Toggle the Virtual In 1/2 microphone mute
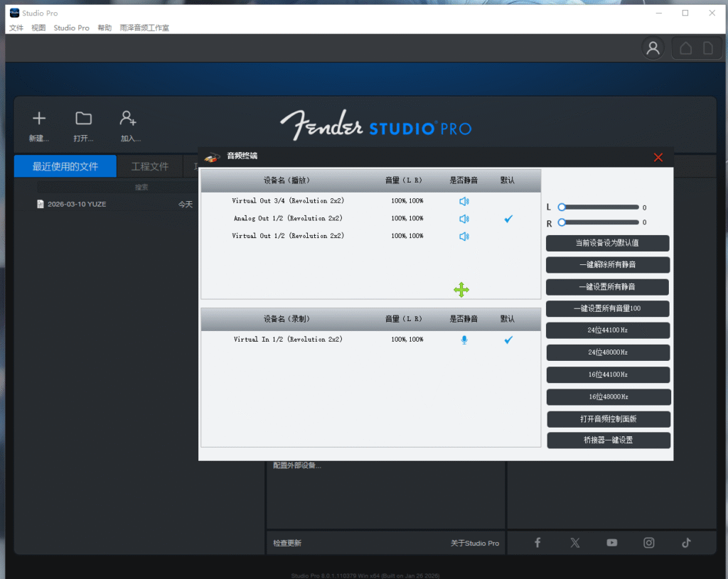The width and height of the screenshot is (728, 579). click(x=464, y=340)
